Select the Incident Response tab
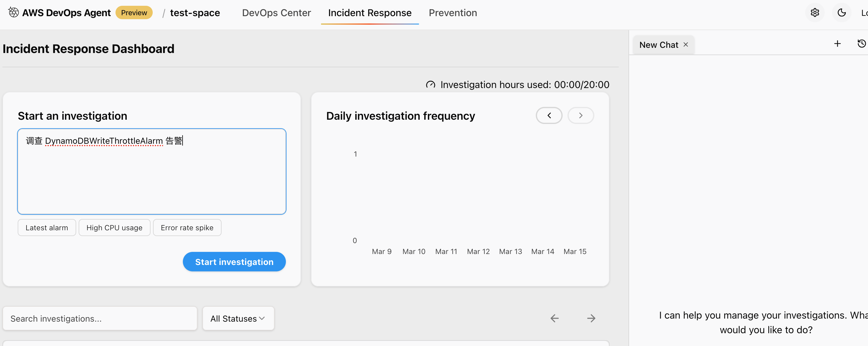Viewport: 868px width, 346px height. point(370,13)
